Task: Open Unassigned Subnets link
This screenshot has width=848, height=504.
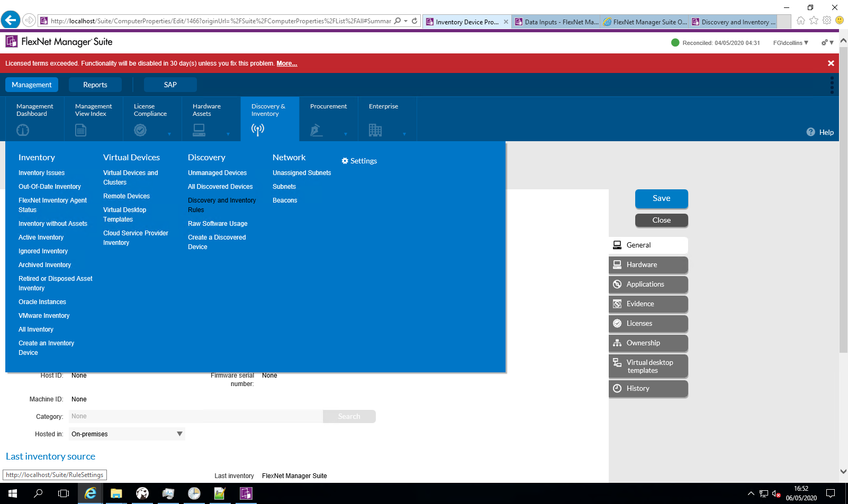Action: (302, 173)
